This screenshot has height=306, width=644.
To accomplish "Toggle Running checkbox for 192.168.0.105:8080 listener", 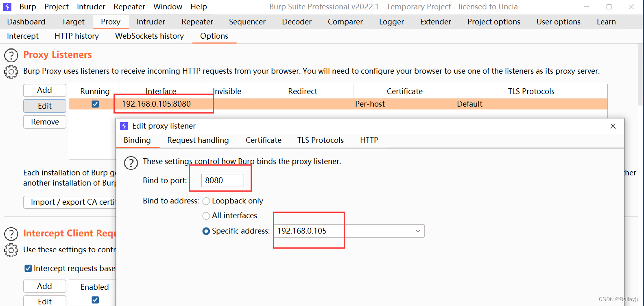I will pos(95,104).
